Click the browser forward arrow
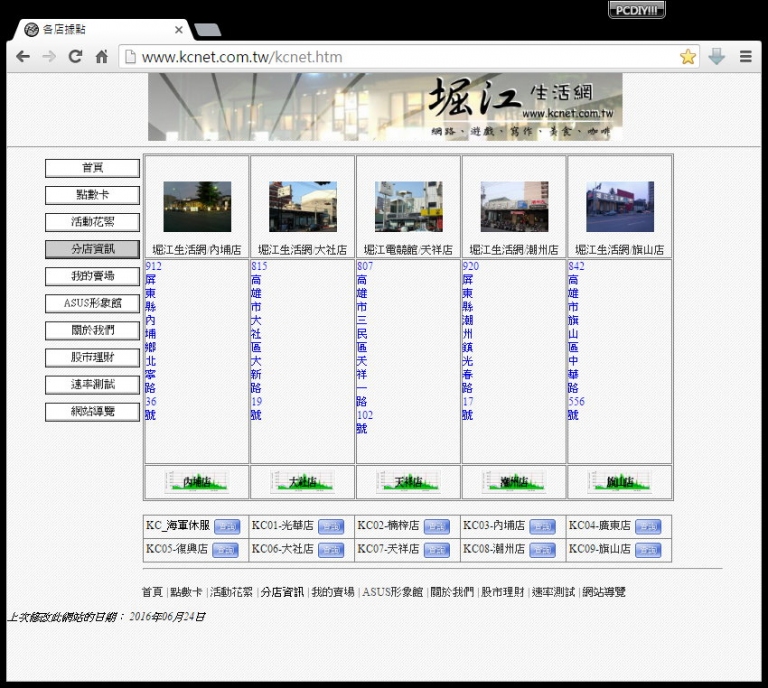 [49, 57]
